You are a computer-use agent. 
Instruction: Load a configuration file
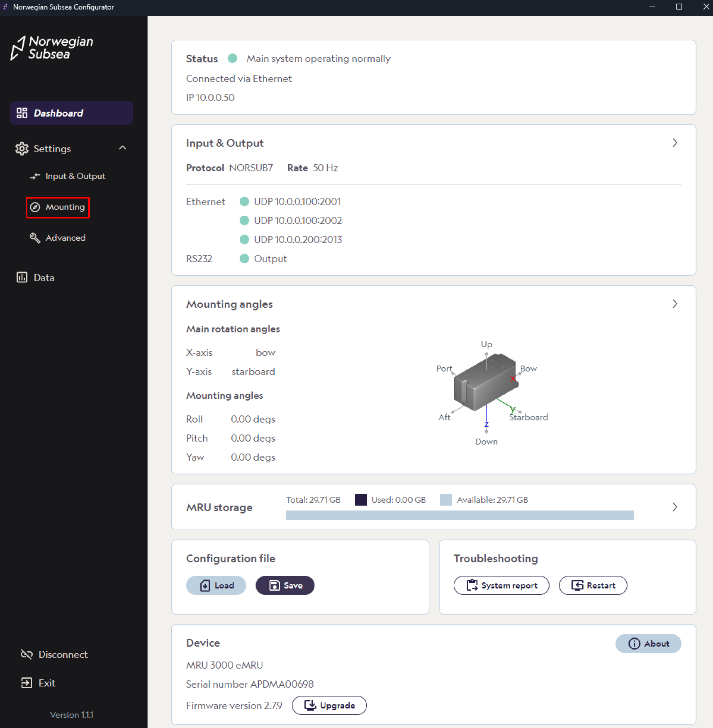pos(216,585)
